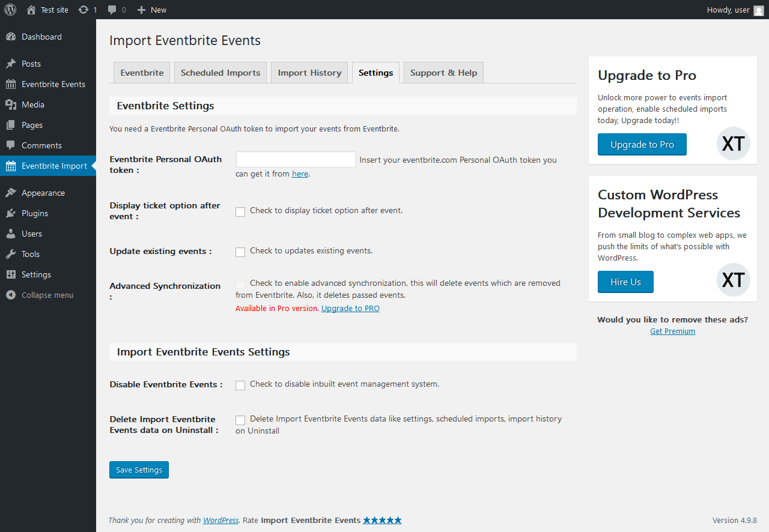Open the WordPress logo menu
Screen dimensions: 769x532
(x=10, y=10)
